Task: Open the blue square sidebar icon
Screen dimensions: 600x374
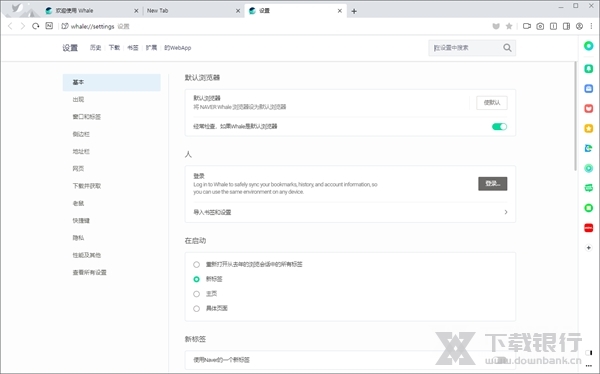Action: [x=589, y=88]
